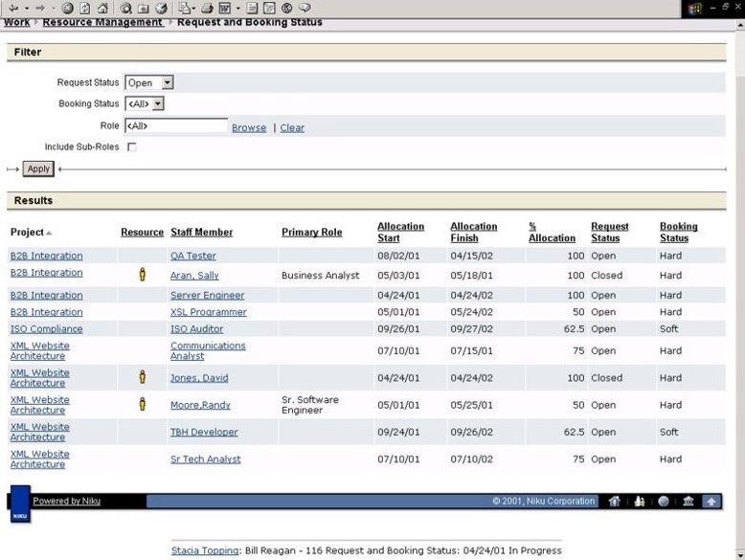Click the bank building icon in the footer
This screenshot has width=745, height=560.
pyautogui.click(x=688, y=501)
